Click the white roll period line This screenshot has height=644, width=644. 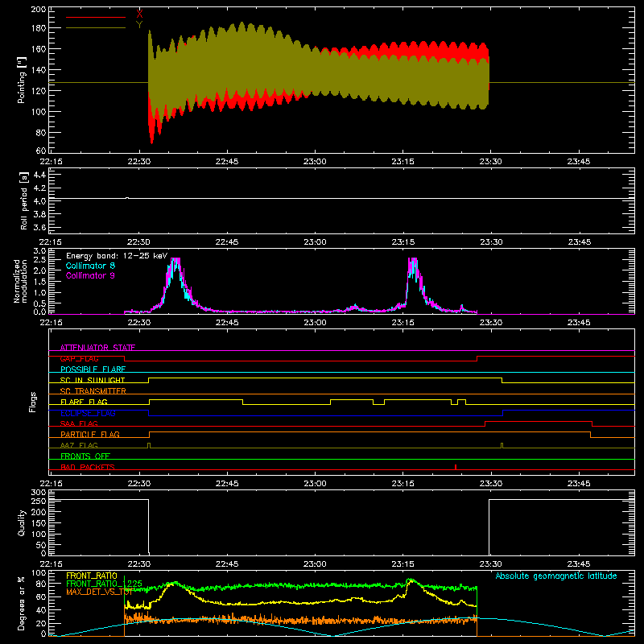[x=341, y=199]
